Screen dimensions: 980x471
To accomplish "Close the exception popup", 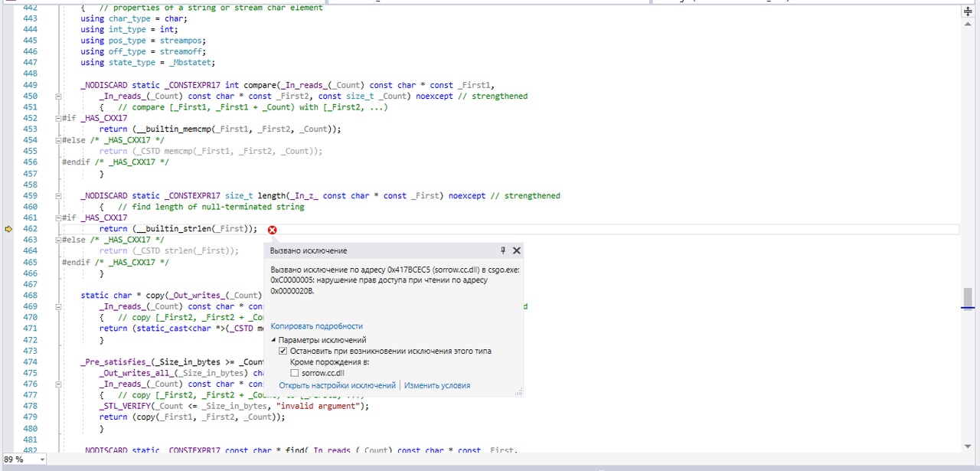I will point(517,250).
